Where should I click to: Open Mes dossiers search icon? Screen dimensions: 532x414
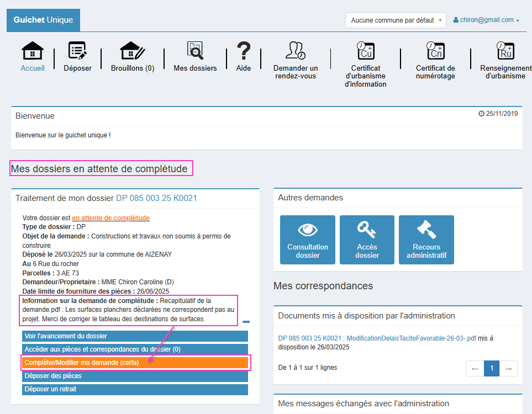click(x=195, y=51)
